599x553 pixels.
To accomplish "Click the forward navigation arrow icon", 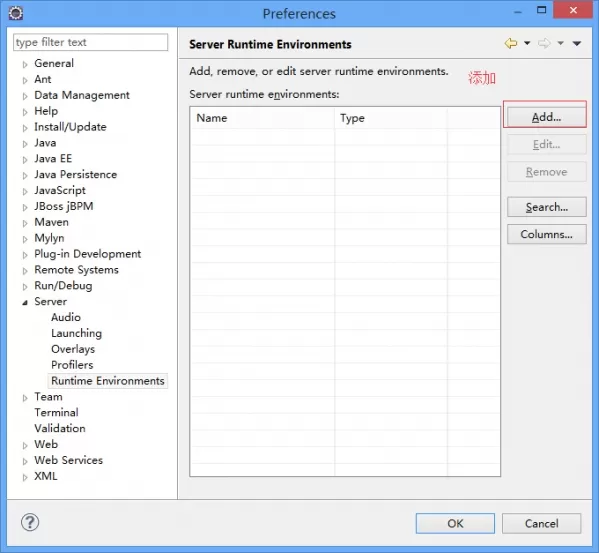I will click(544, 44).
